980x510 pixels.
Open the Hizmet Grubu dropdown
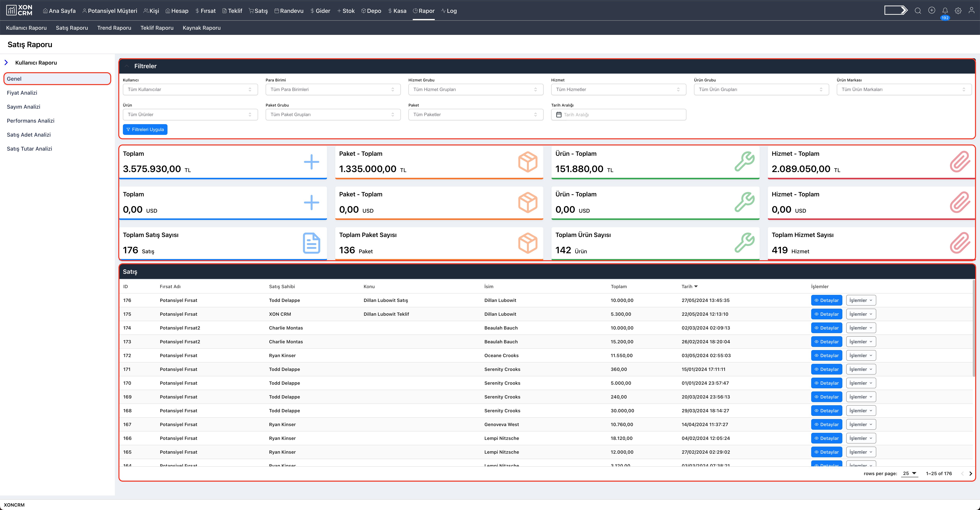pos(475,89)
